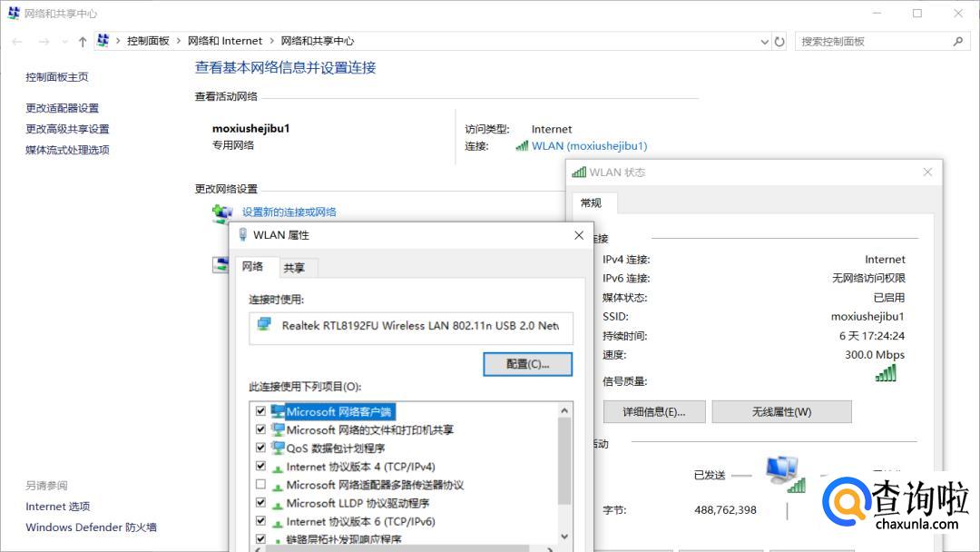This screenshot has height=552, width=980.
Task: Open 更改高级共享设置 link
Action: point(67,129)
